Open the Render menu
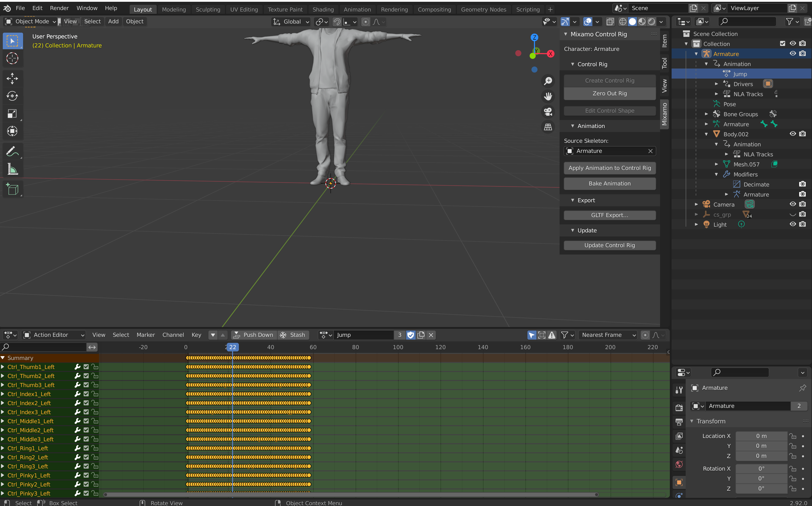812x506 pixels. tap(59, 8)
